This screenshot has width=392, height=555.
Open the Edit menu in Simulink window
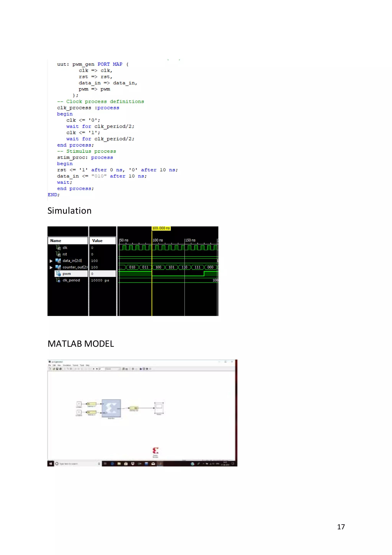point(54,365)
